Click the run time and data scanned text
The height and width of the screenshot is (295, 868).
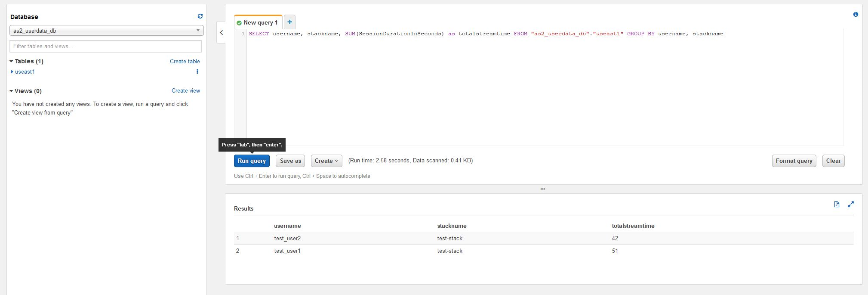pos(410,160)
